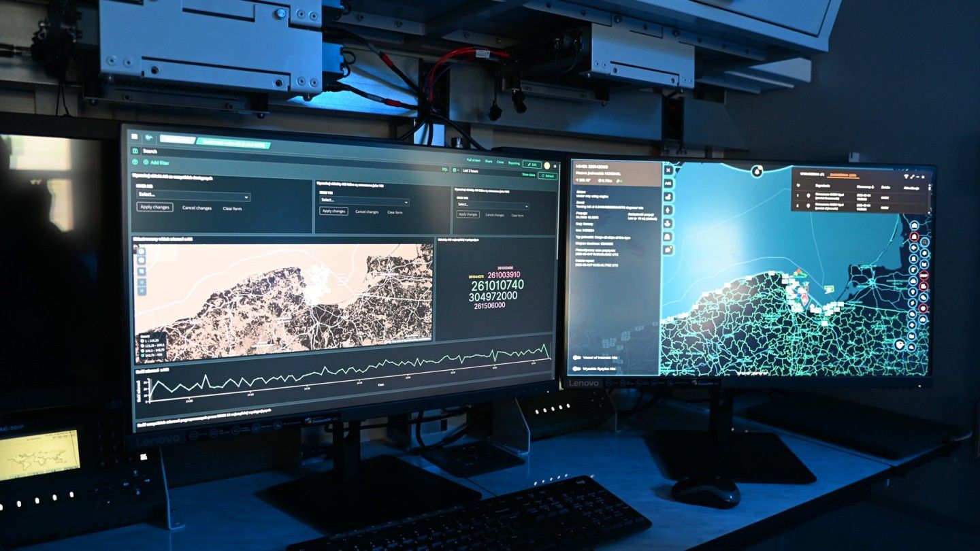Click the bell notification icon atop map

757,171
